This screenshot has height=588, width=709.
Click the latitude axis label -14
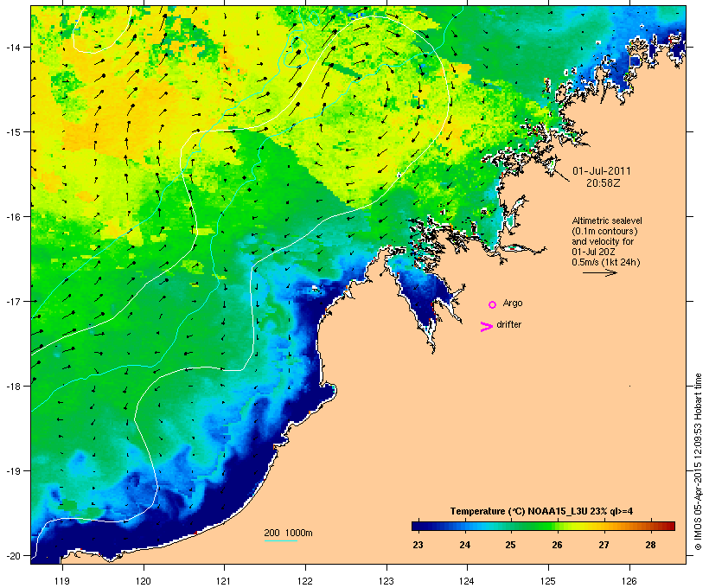click(x=13, y=47)
